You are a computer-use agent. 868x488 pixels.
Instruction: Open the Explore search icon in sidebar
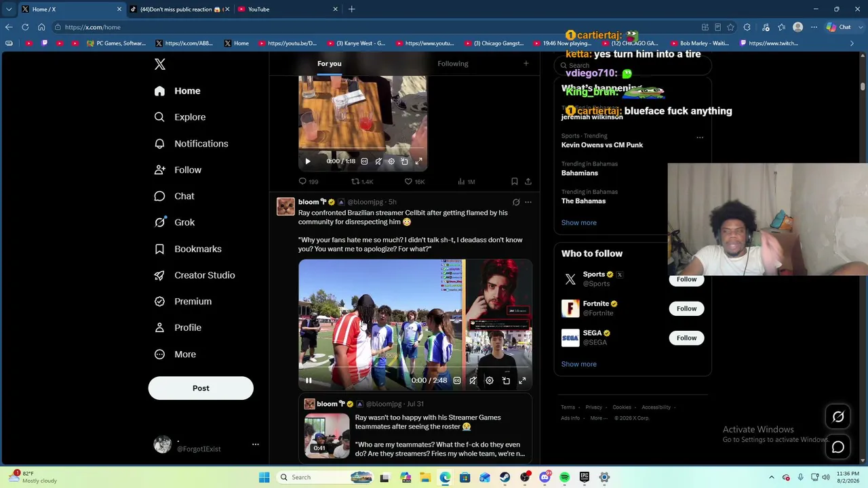point(159,117)
